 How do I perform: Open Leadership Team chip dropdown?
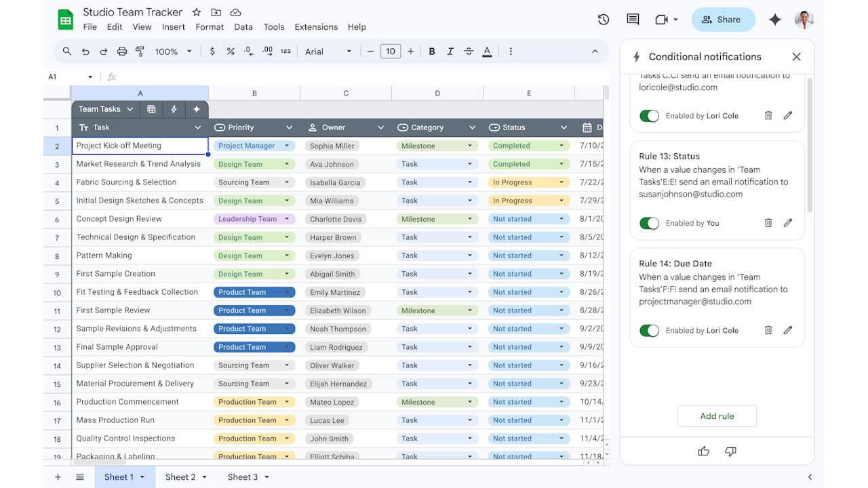click(x=288, y=219)
